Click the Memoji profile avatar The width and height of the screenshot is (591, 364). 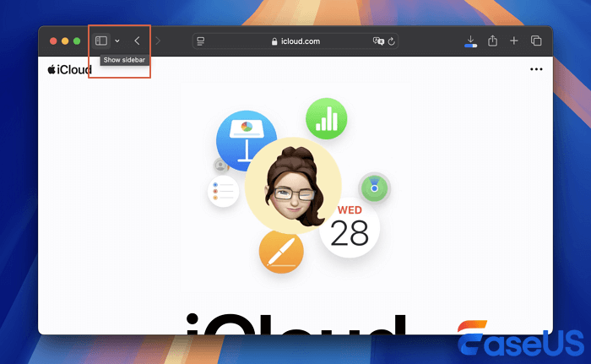(x=293, y=186)
